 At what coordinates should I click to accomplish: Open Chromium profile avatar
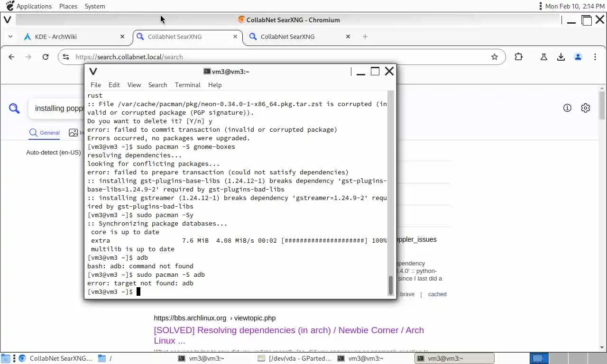coord(578,57)
